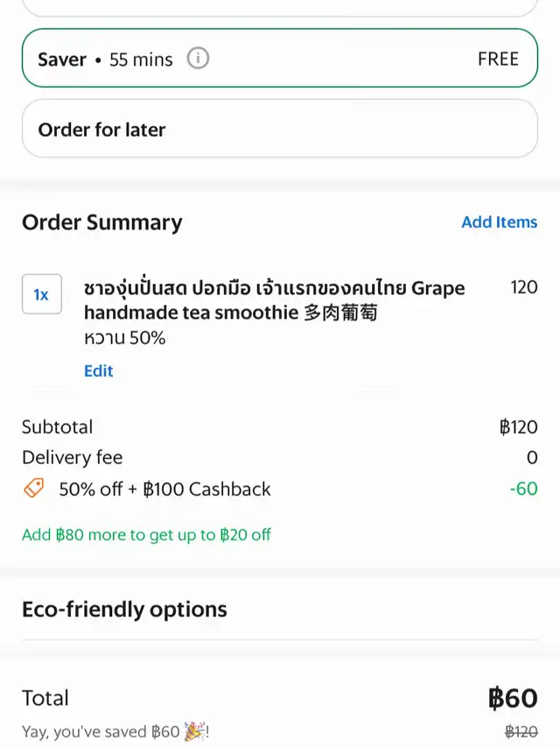Tap the Subtotal ฿120 amount
This screenshot has width=560, height=747.
click(x=518, y=427)
